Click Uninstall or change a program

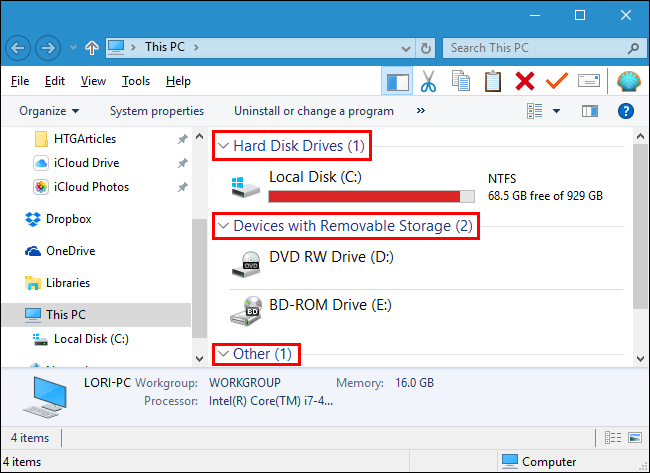(x=314, y=111)
